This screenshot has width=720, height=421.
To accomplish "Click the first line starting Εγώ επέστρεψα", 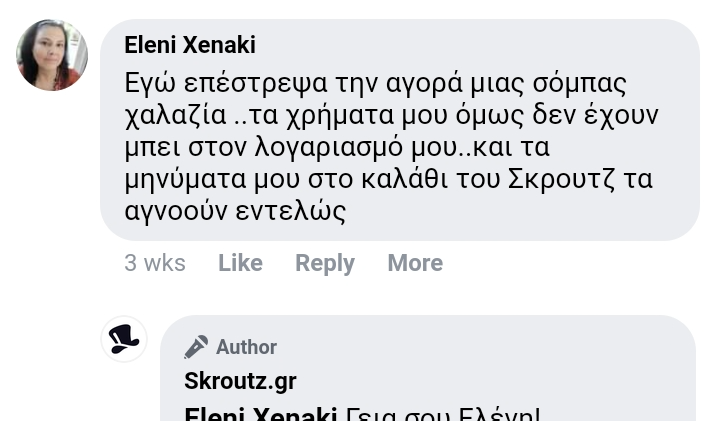I will click(x=375, y=84).
